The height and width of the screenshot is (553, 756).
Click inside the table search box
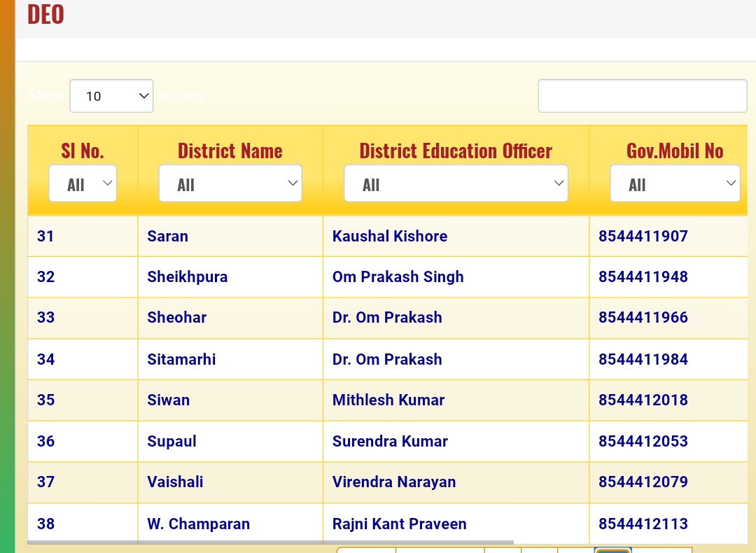641,95
